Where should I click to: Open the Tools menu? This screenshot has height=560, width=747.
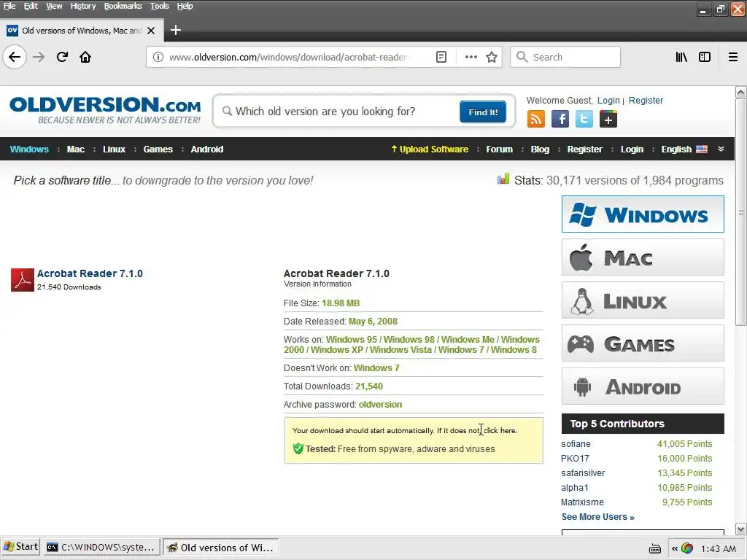point(160,6)
